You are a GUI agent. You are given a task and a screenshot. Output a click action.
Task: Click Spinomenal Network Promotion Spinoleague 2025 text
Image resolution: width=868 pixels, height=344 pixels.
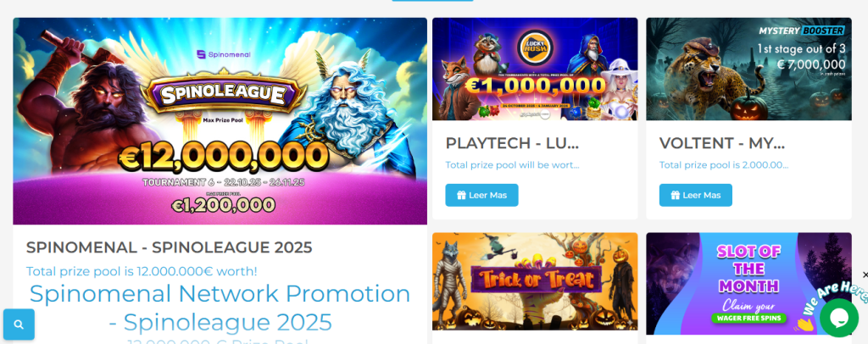coord(220,308)
